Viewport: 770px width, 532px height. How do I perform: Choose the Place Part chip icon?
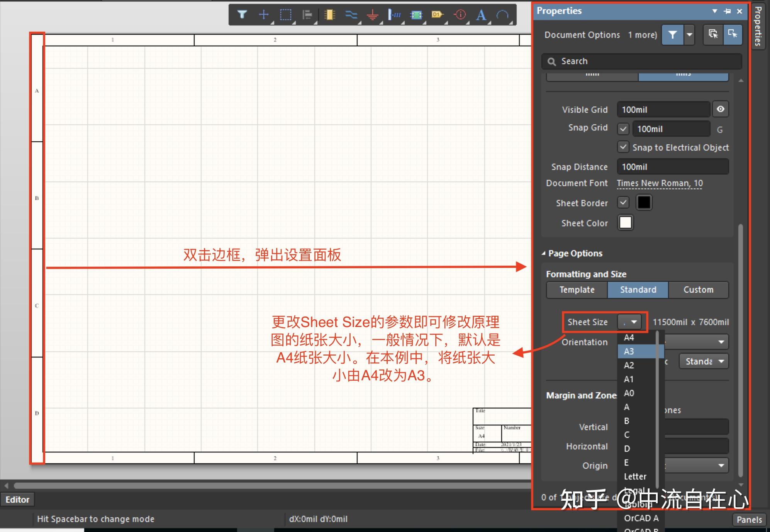pos(329,15)
